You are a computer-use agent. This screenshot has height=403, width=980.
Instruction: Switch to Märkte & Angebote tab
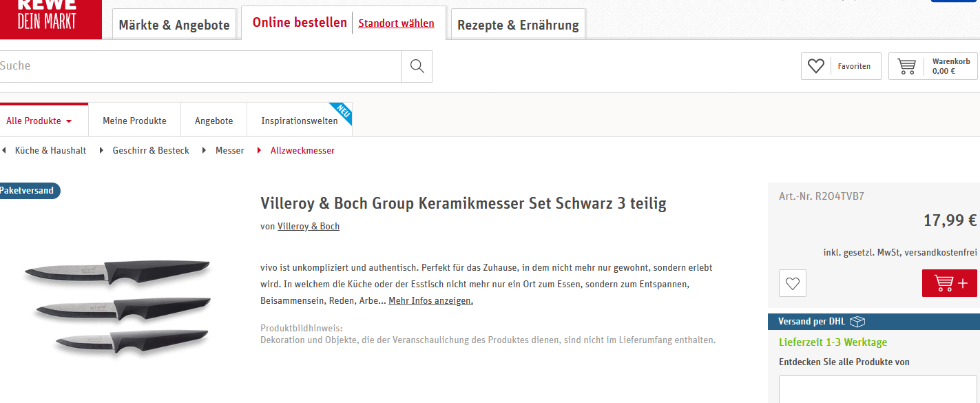pyautogui.click(x=174, y=25)
